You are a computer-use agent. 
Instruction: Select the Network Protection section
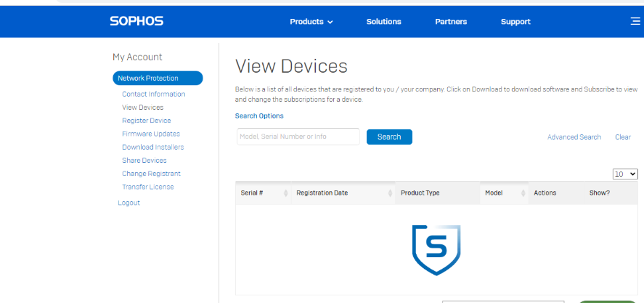[x=158, y=78]
